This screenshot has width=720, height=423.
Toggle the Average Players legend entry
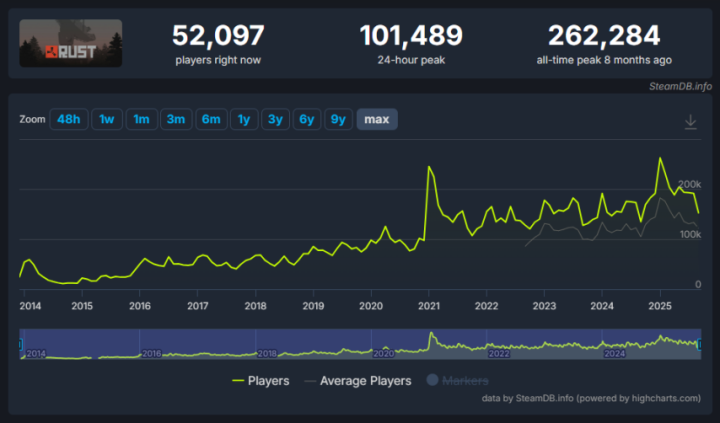click(x=358, y=381)
